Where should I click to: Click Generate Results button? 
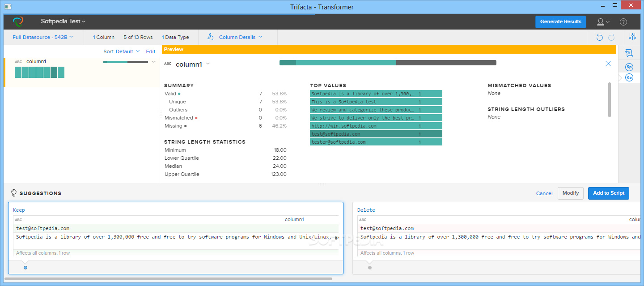tap(561, 21)
